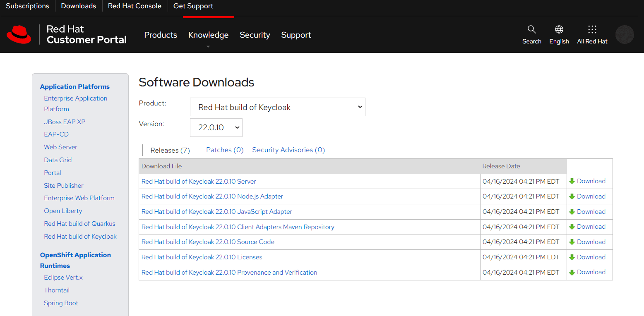Open the language globe selector

click(559, 34)
